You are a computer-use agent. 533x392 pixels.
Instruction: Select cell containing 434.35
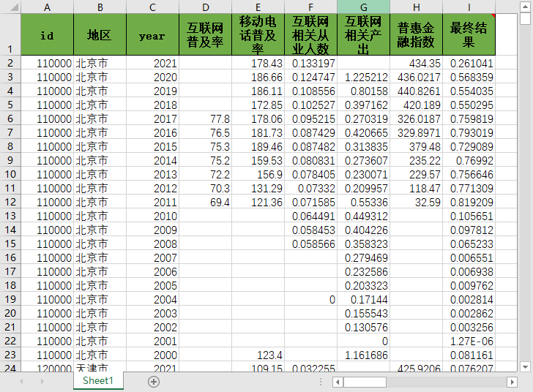tap(416, 63)
